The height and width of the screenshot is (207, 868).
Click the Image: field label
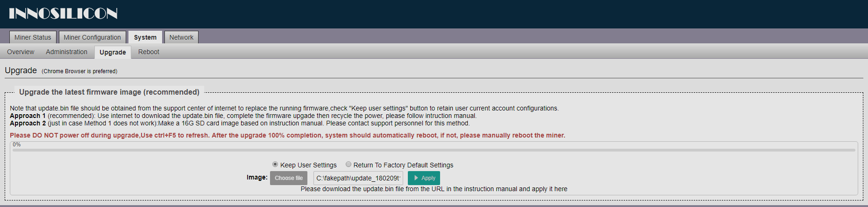tap(257, 177)
